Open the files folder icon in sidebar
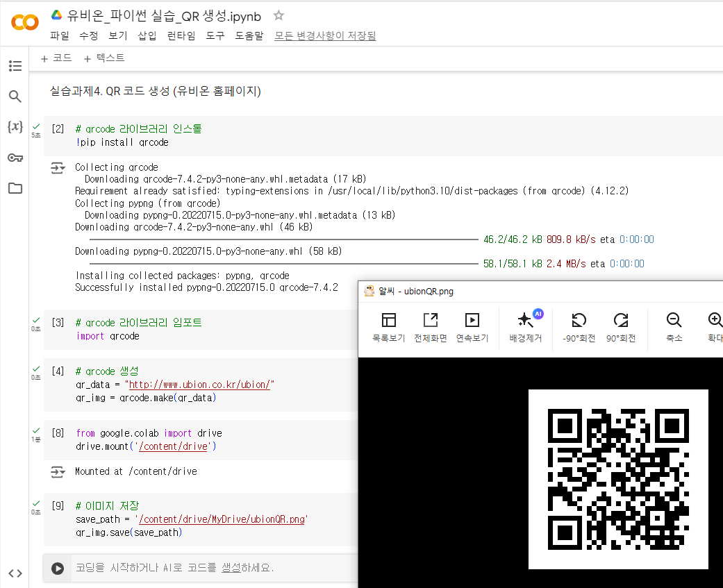This screenshot has height=588, width=723. coord(15,188)
